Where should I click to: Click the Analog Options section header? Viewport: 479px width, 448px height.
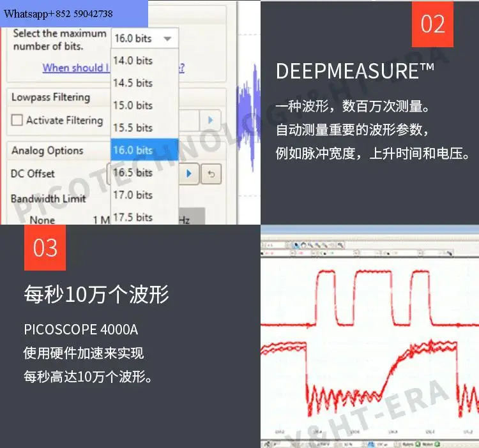[47, 151]
